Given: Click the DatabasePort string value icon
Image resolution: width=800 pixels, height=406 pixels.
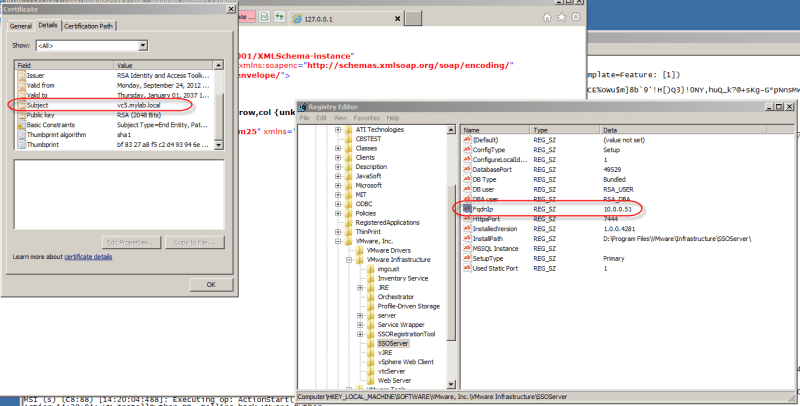Looking at the screenshot, I should (466, 168).
